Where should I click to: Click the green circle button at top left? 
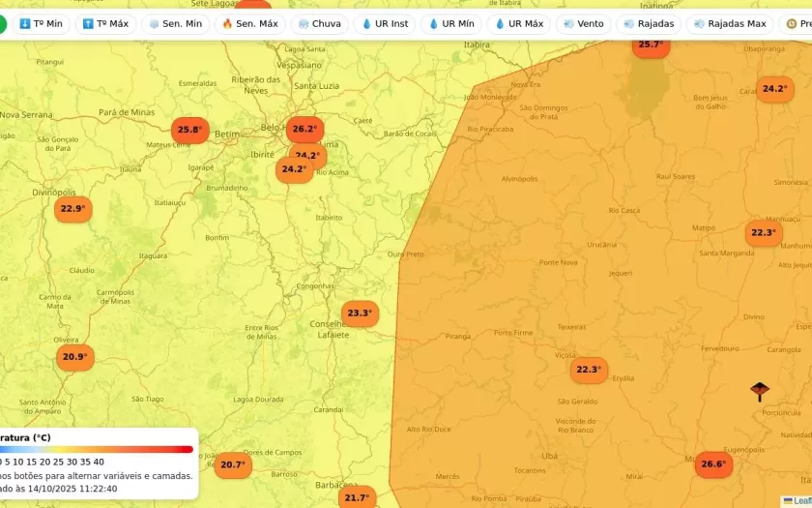click(x=1, y=24)
